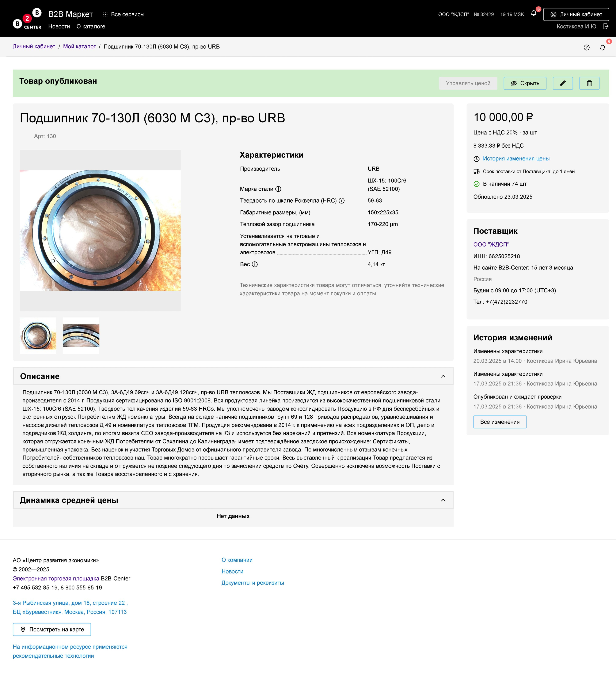Open Новости in the top header
This screenshot has height=683, width=616.
click(59, 26)
